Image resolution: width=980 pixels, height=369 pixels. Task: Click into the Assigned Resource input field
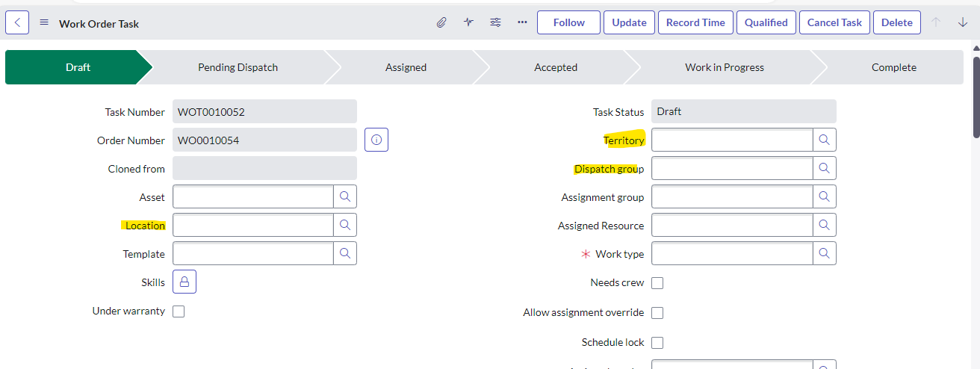[732, 225]
